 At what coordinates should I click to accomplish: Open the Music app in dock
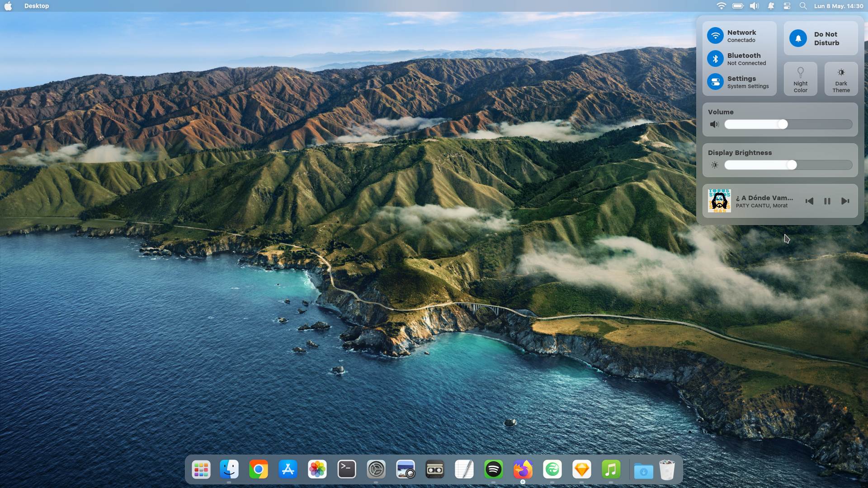[x=611, y=469]
